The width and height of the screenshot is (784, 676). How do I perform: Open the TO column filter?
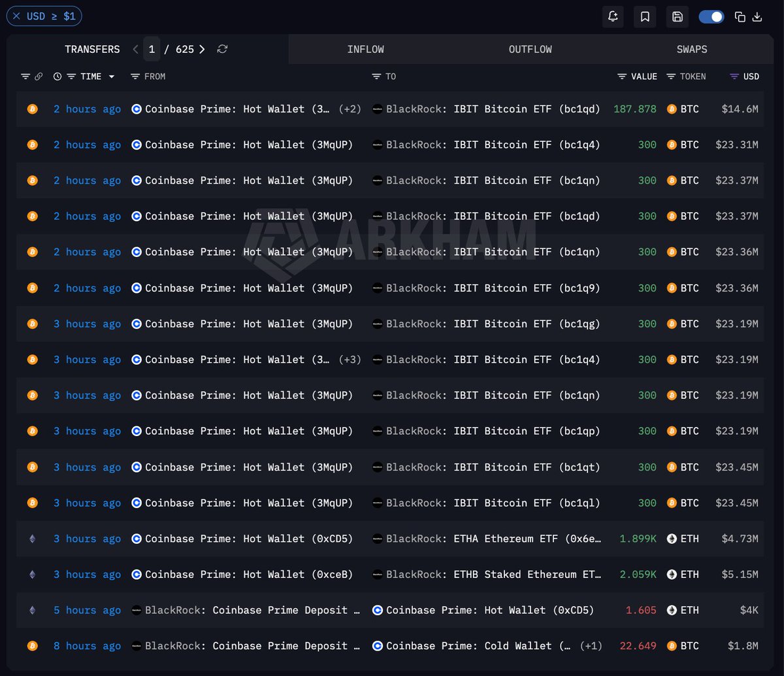(376, 76)
